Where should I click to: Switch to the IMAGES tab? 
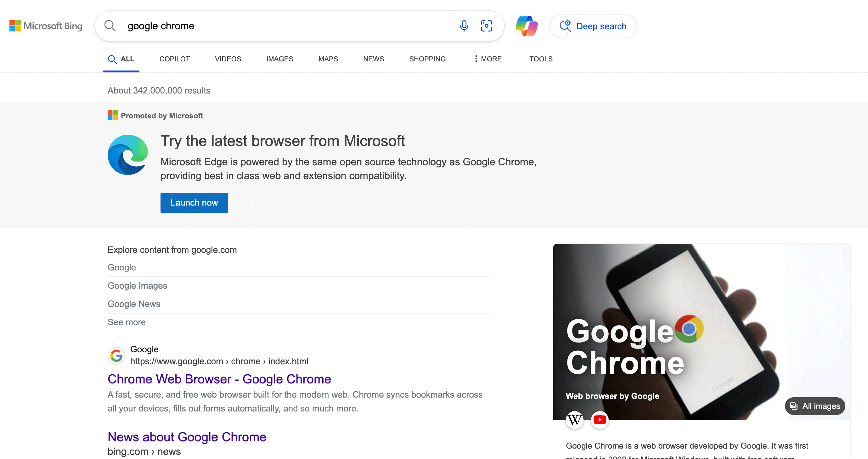279,59
